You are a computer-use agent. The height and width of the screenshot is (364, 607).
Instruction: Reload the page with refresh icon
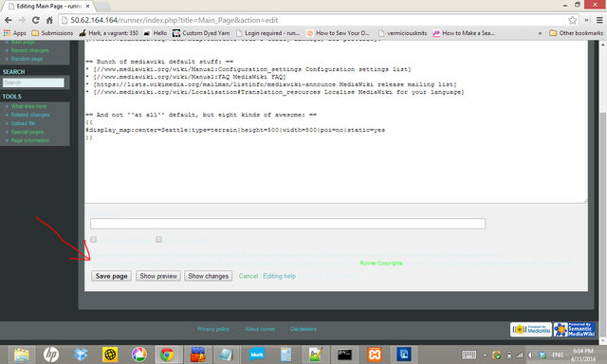(36, 20)
